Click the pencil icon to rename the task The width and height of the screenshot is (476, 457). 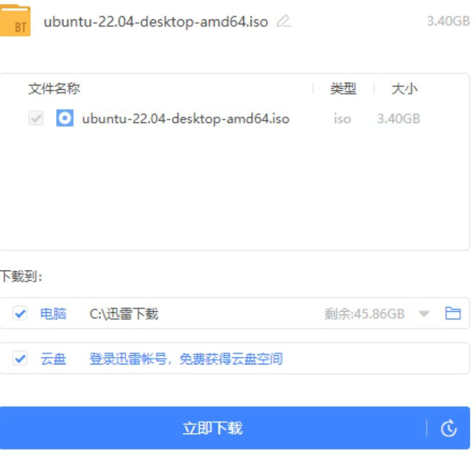point(283,22)
